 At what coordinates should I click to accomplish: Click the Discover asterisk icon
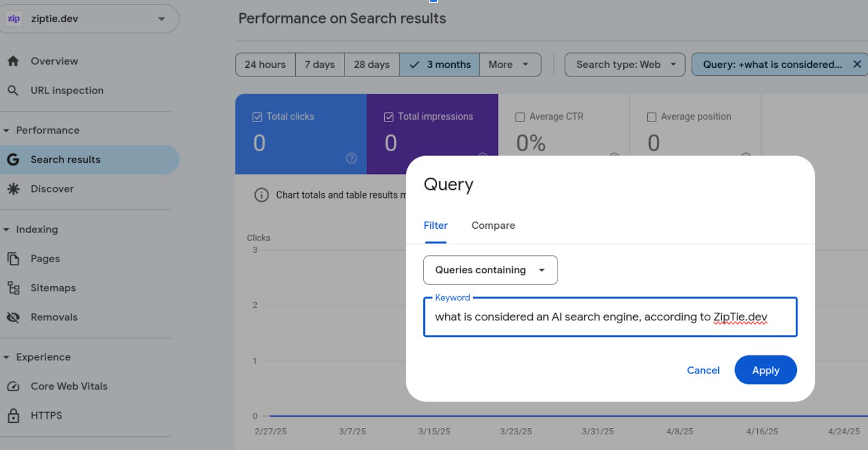click(x=14, y=189)
